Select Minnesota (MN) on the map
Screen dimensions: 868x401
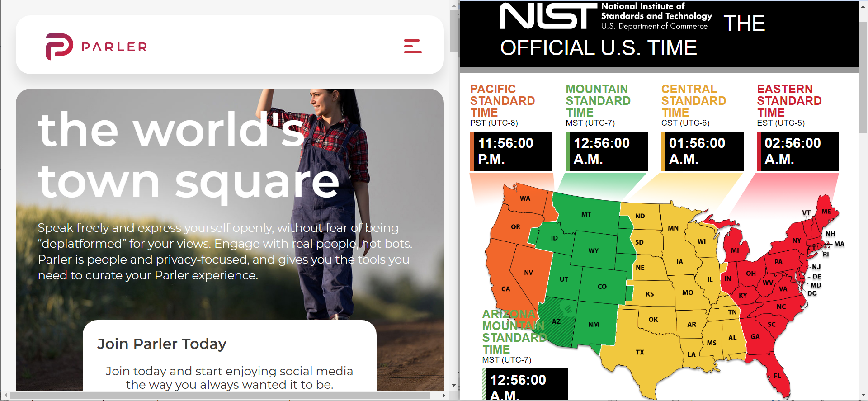[673, 228]
